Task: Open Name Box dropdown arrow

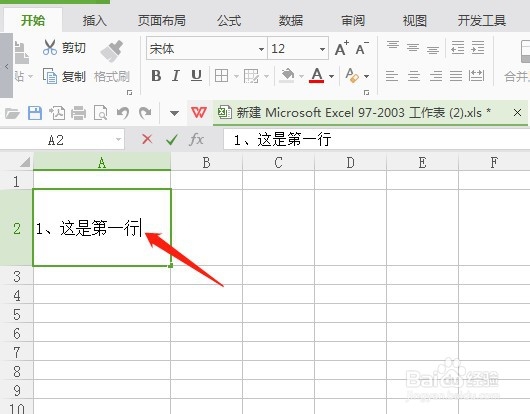Action: click(x=118, y=140)
